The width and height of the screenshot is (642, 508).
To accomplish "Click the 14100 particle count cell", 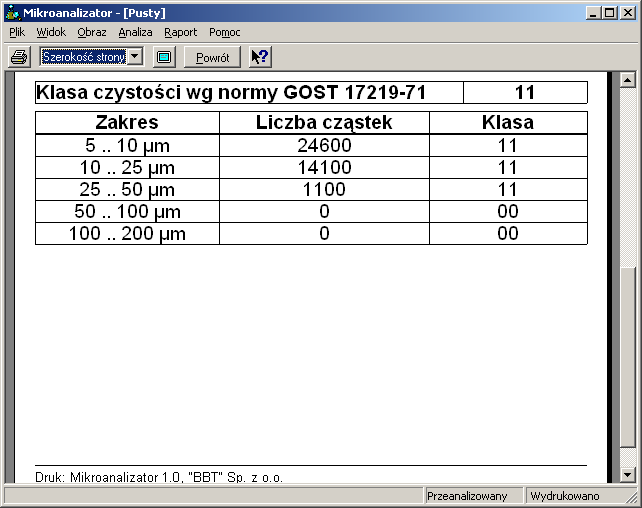I will 324,167.
